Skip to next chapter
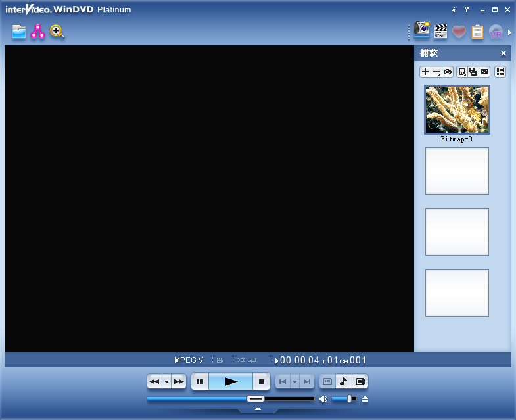Viewport: 516px width, 420px height. [x=307, y=382]
